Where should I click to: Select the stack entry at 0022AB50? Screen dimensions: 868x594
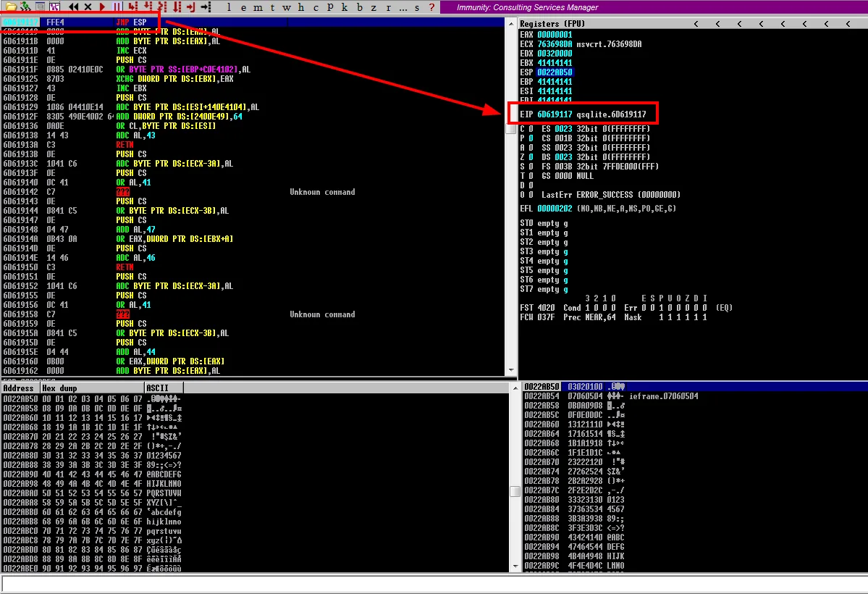(695, 386)
